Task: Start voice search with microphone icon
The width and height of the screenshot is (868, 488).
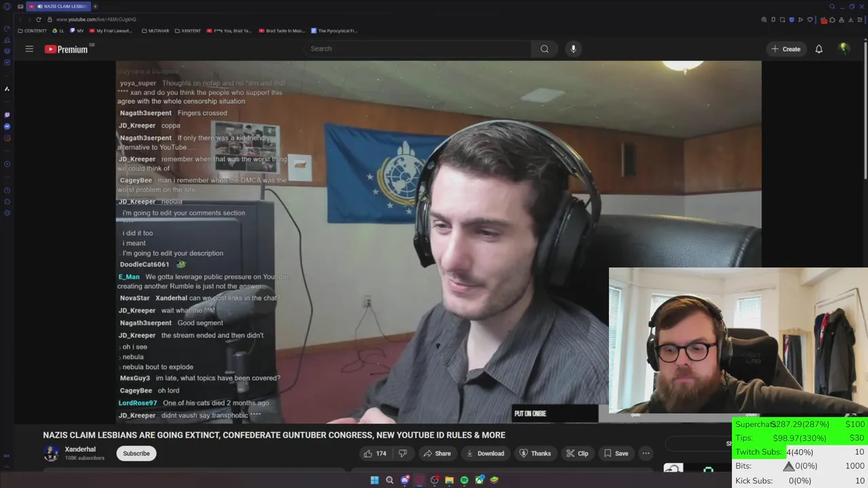Action: coord(573,49)
